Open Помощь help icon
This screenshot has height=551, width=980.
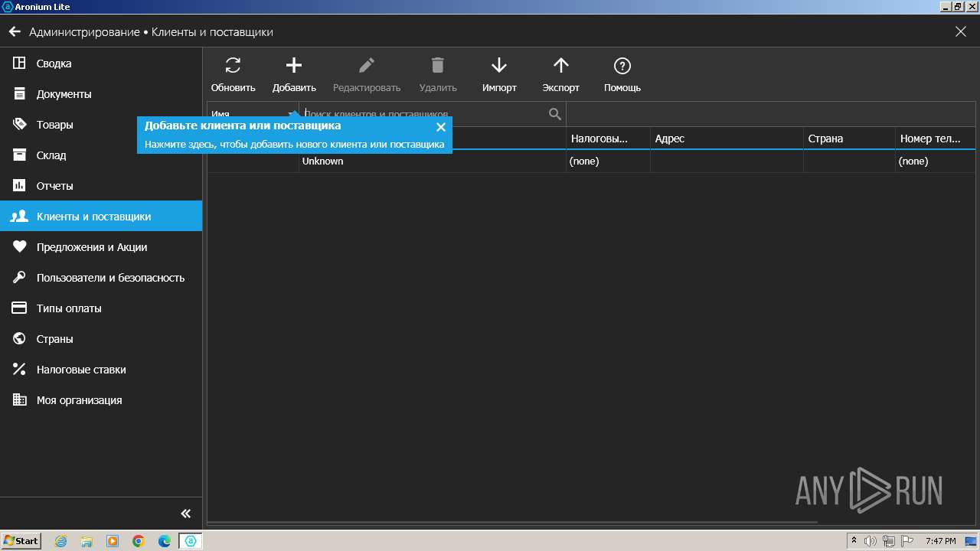point(622,65)
